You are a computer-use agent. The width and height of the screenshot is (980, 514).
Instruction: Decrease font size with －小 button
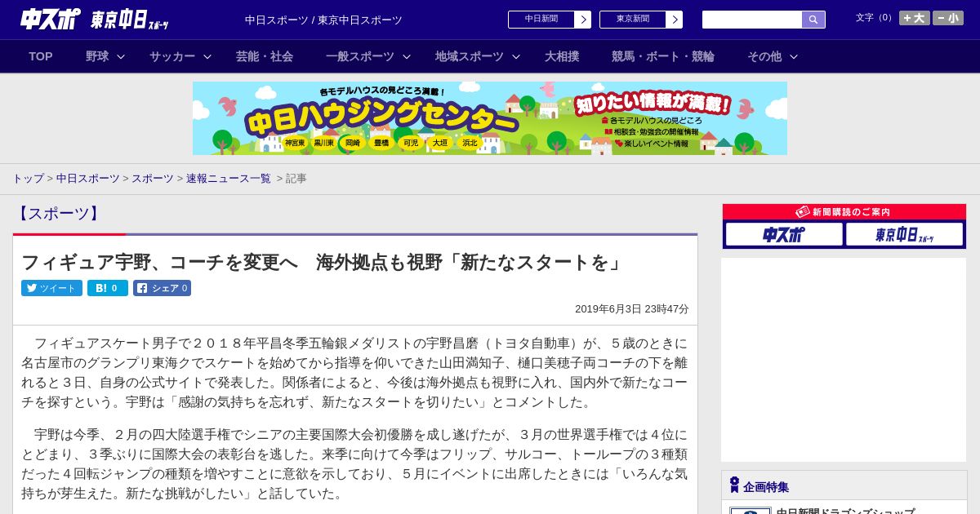coord(948,18)
